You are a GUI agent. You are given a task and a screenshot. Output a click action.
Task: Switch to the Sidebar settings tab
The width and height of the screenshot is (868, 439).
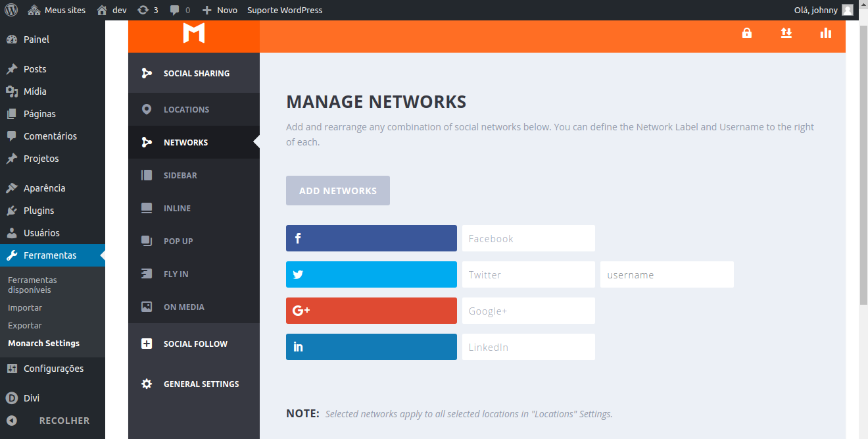pyautogui.click(x=180, y=175)
